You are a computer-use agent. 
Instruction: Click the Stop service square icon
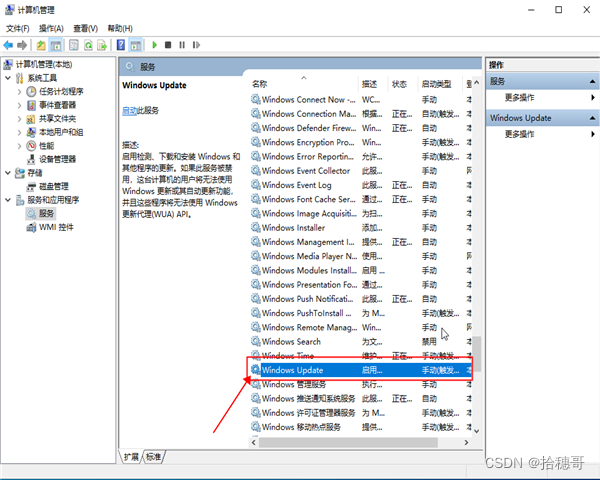click(x=168, y=45)
